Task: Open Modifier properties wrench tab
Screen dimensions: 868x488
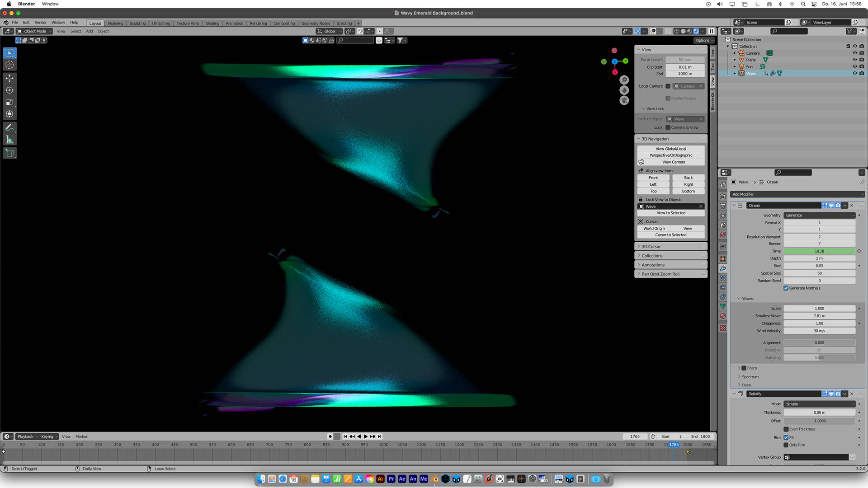Action: [723, 268]
